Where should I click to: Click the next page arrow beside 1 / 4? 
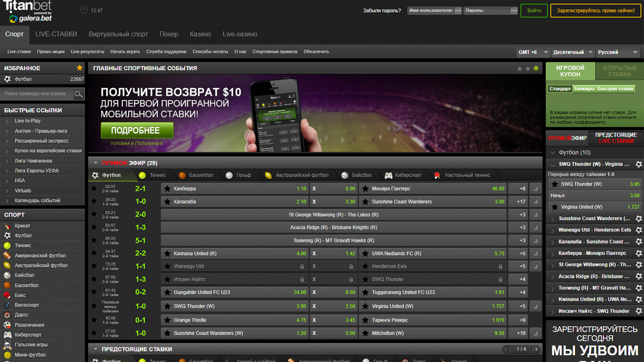(536, 349)
